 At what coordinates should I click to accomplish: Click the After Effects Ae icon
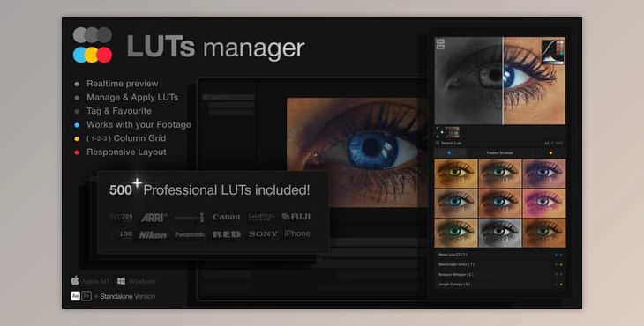[x=75, y=296]
